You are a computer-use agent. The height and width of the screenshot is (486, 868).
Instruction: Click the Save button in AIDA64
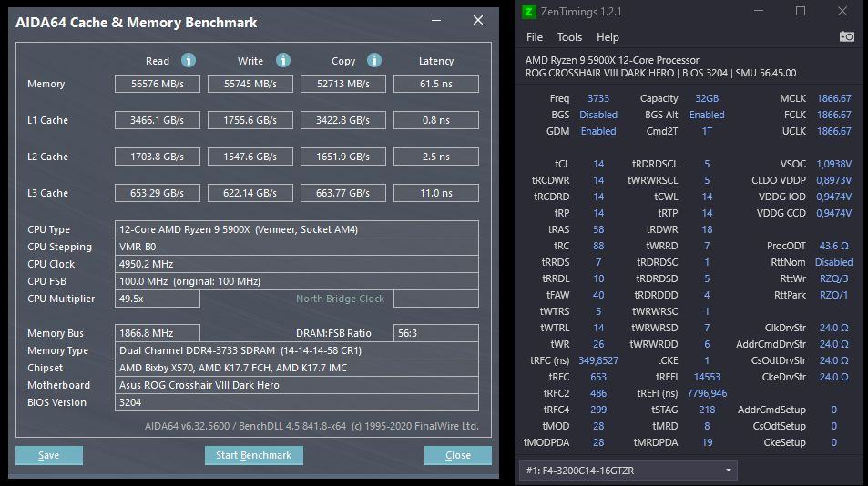click(48, 455)
